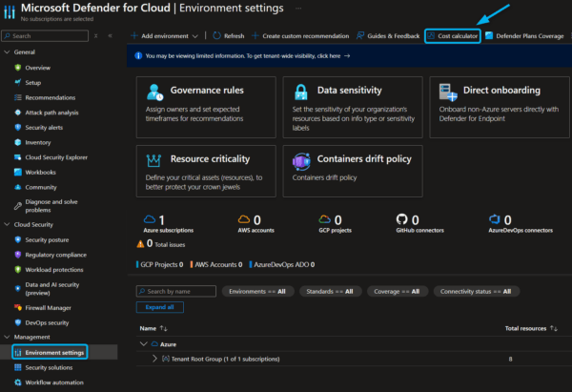Open Security posture icon
The height and width of the screenshot is (392, 572).
pos(17,239)
